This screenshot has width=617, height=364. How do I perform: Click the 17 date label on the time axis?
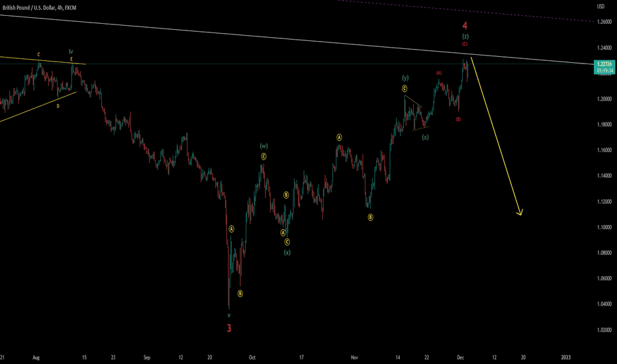click(301, 357)
